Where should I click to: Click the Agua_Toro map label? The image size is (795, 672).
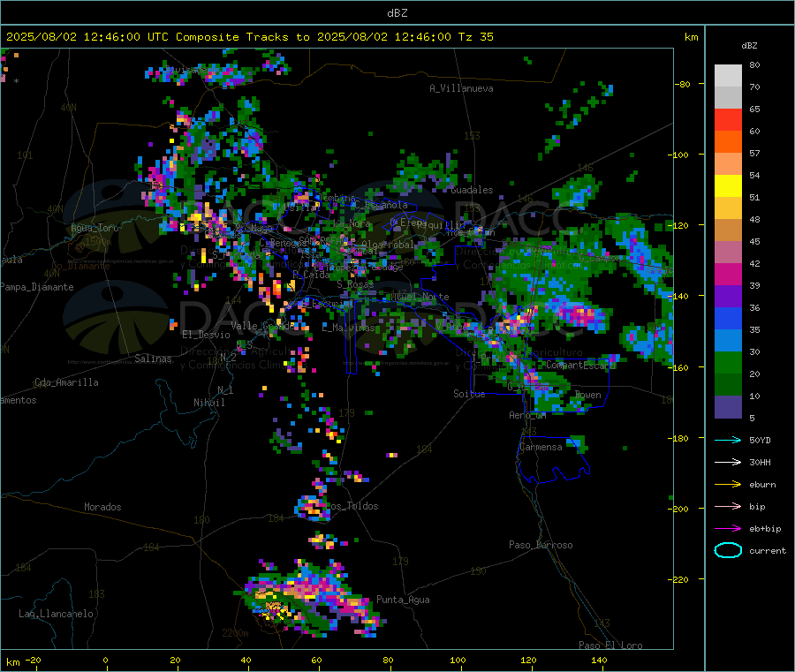(95, 228)
